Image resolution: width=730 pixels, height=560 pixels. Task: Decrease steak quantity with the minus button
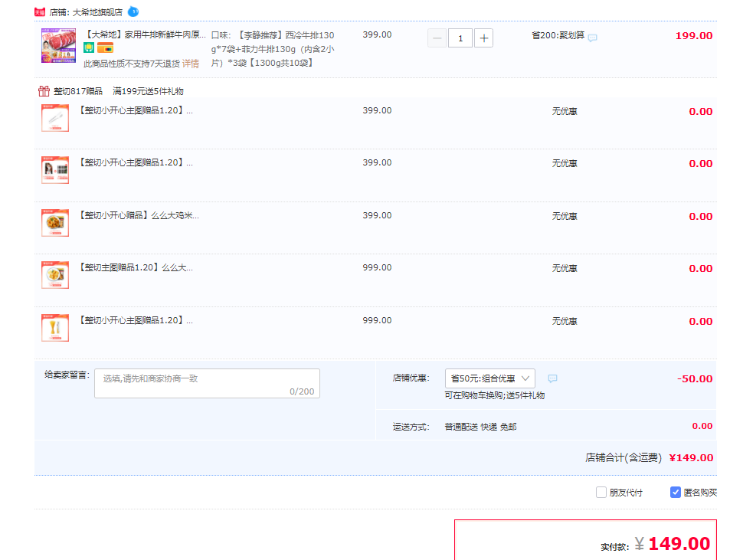coord(437,38)
